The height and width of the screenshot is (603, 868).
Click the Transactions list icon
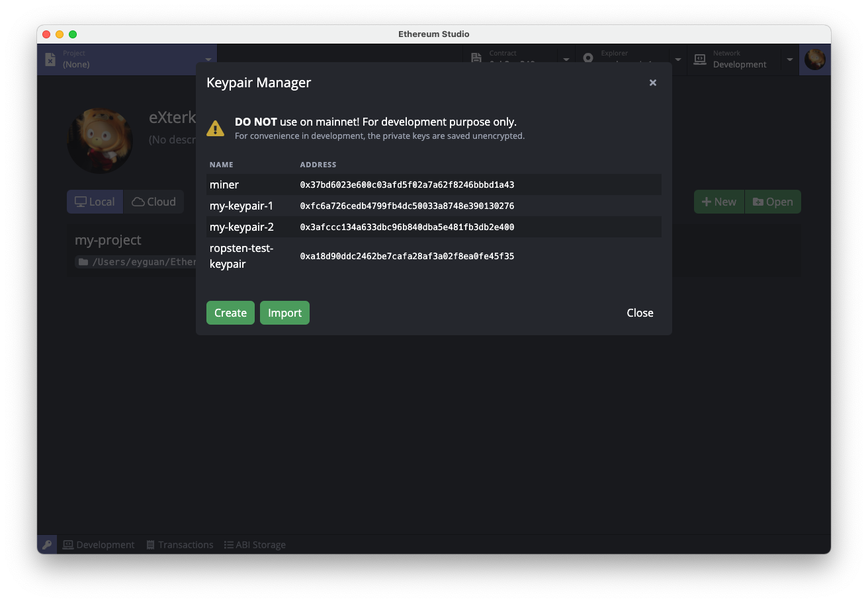pyautogui.click(x=150, y=545)
